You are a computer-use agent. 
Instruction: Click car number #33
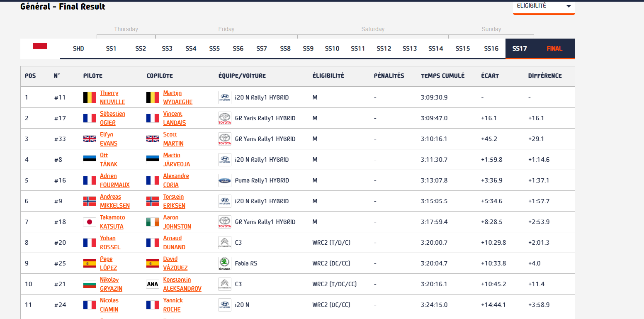coord(60,139)
